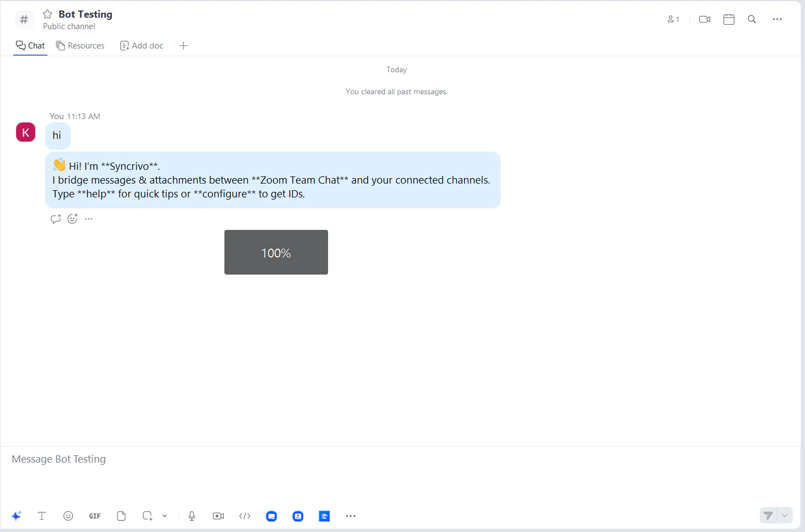Image resolution: width=805 pixels, height=532 pixels.
Task: Take a screenshot capture
Action: coord(147,516)
